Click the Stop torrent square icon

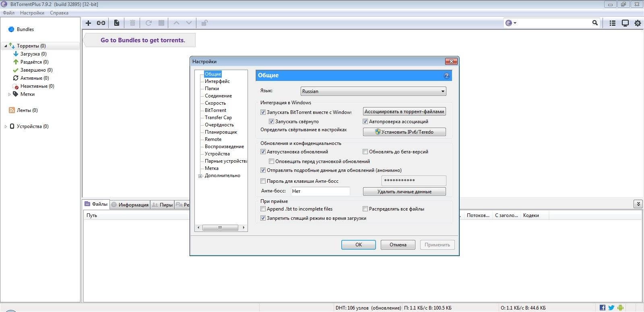161,23
